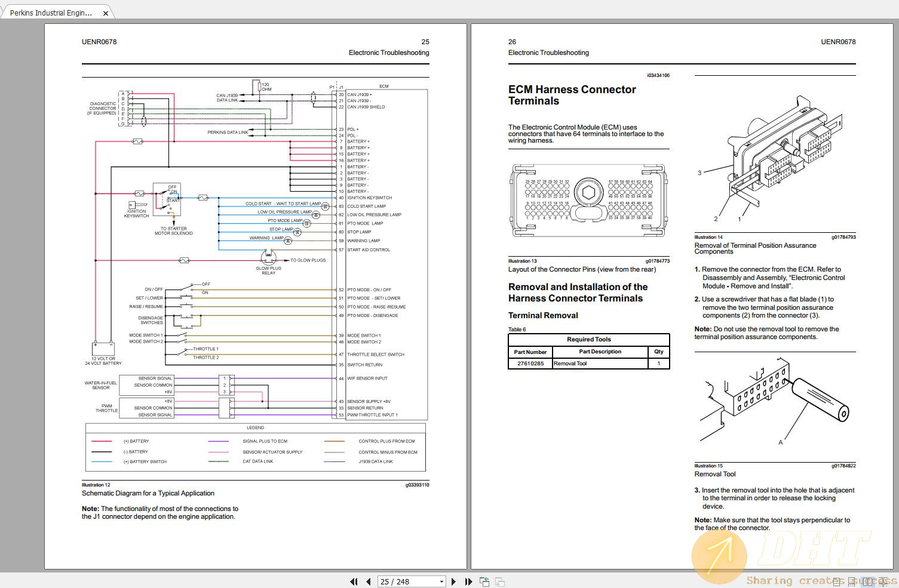Click the document code g03393110
The image size is (899, 588).
(417, 485)
